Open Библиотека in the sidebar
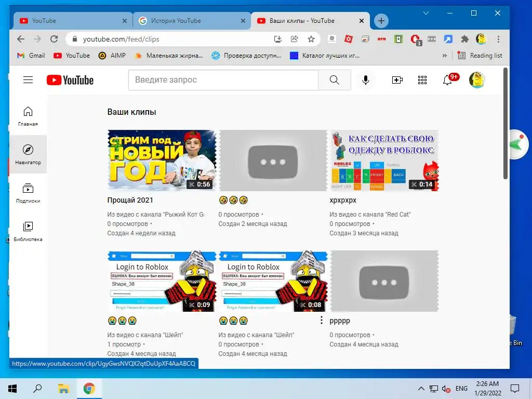Screen dimensions: 532x399 tap(28, 231)
